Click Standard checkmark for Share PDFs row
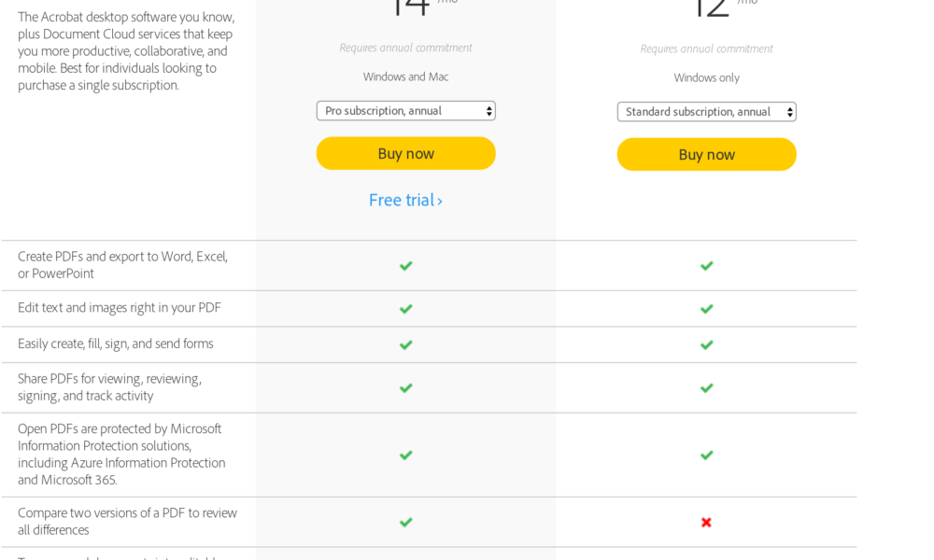 (707, 388)
